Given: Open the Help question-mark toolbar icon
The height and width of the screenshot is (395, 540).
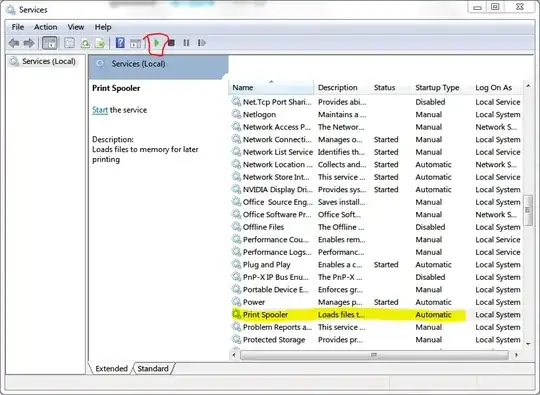Looking at the screenshot, I should (120, 43).
